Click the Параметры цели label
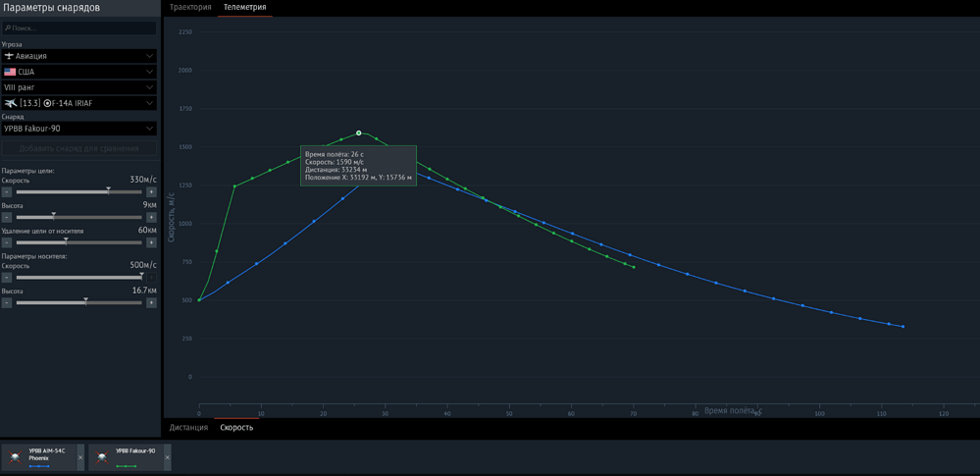 pos(28,170)
